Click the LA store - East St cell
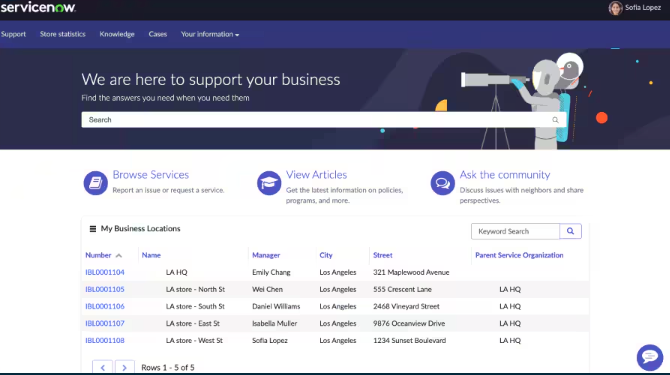 point(193,323)
